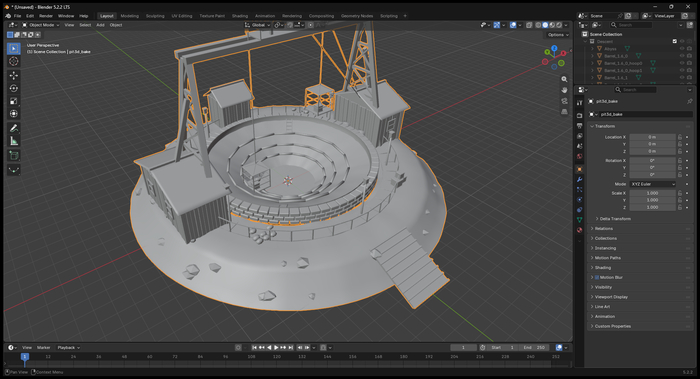Open the Modifiers wrench properties tab

click(579, 179)
